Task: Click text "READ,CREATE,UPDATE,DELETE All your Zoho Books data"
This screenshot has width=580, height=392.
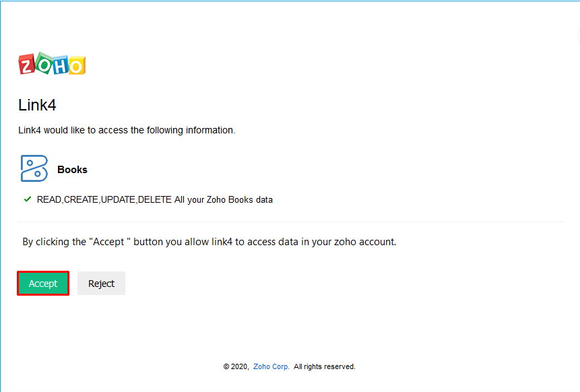Action: pyautogui.click(x=155, y=199)
